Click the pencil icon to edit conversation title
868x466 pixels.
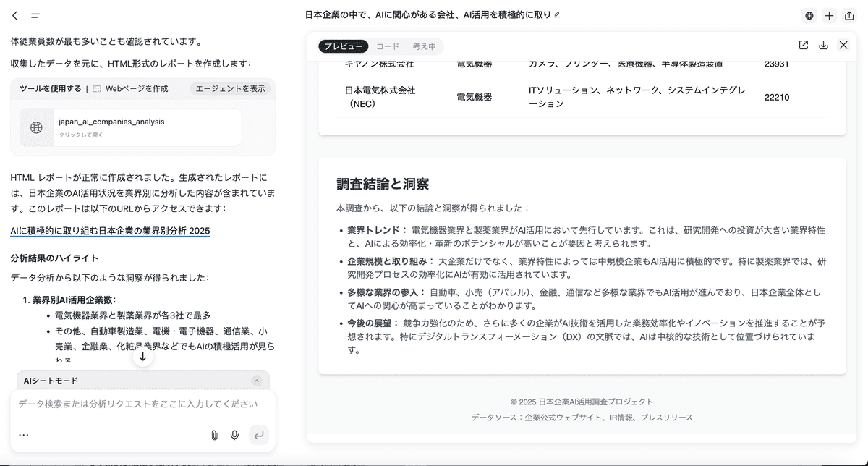pyautogui.click(x=556, y=14)
